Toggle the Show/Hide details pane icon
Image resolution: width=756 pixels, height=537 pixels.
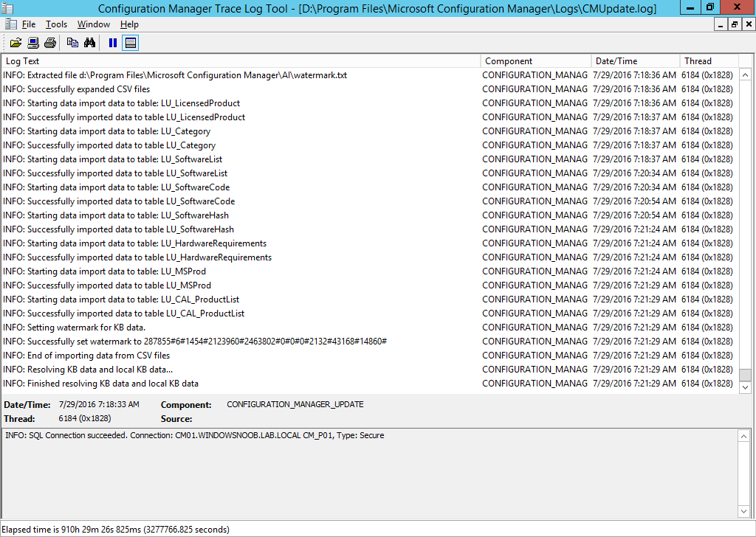[130, 43]
